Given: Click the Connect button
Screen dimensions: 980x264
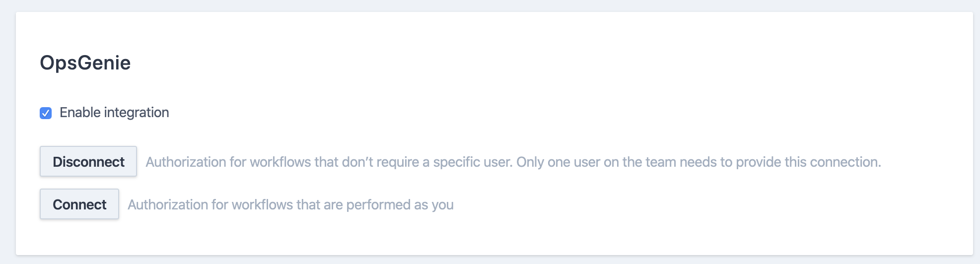Looking at the screenshot, I should point(79,204).
